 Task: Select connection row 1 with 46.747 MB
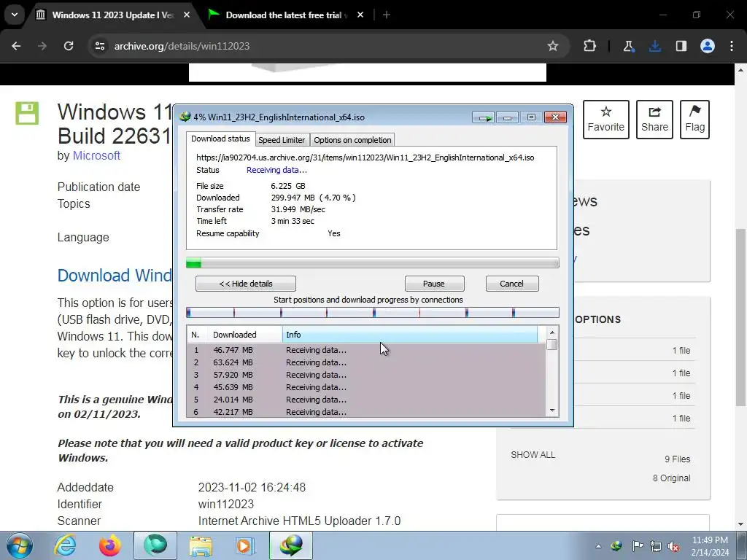366,350
